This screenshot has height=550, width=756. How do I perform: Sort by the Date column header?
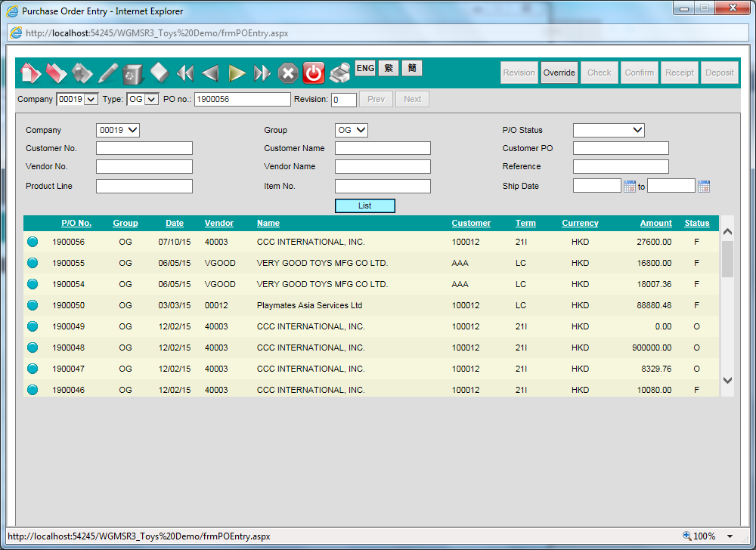coord(175,223)
